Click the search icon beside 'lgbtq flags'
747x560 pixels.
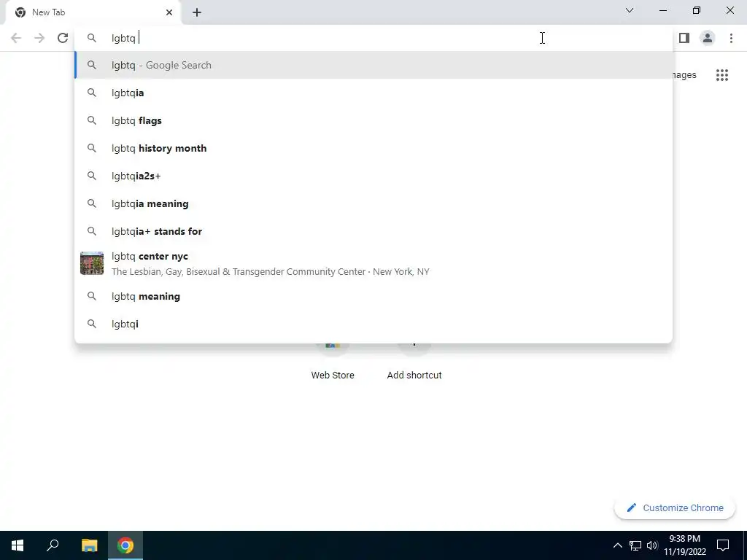[x=92, y=120]
